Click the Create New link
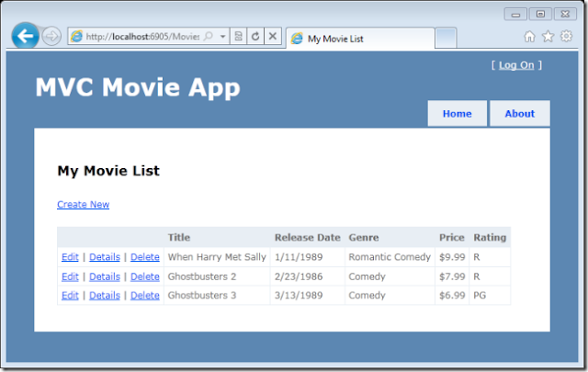Viewport: 588px width, 372px height. point(84,205)
